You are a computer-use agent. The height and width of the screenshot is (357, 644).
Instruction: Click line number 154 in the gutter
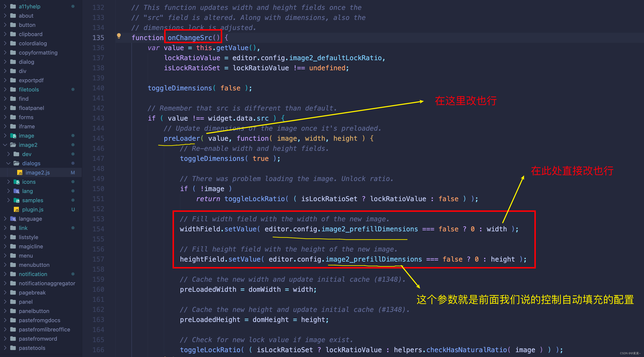[98, 229]
